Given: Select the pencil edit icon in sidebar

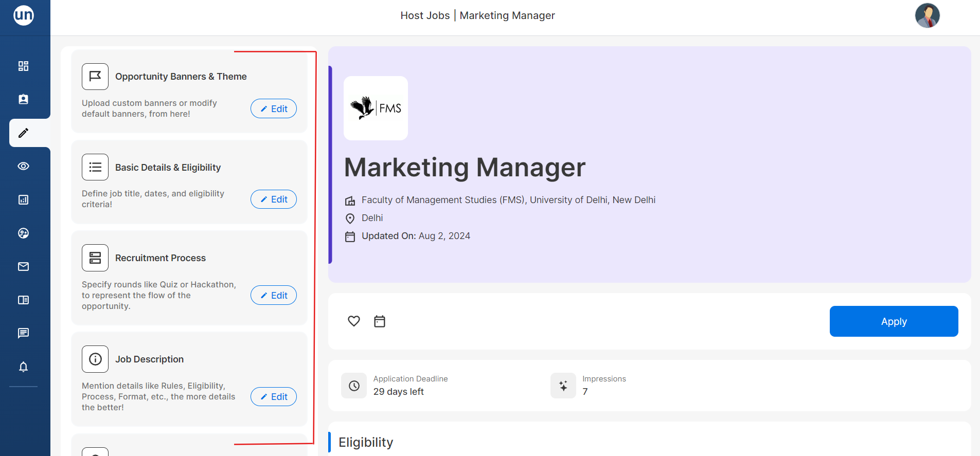Looking at the screenshot, I should (x=23, y=133).
